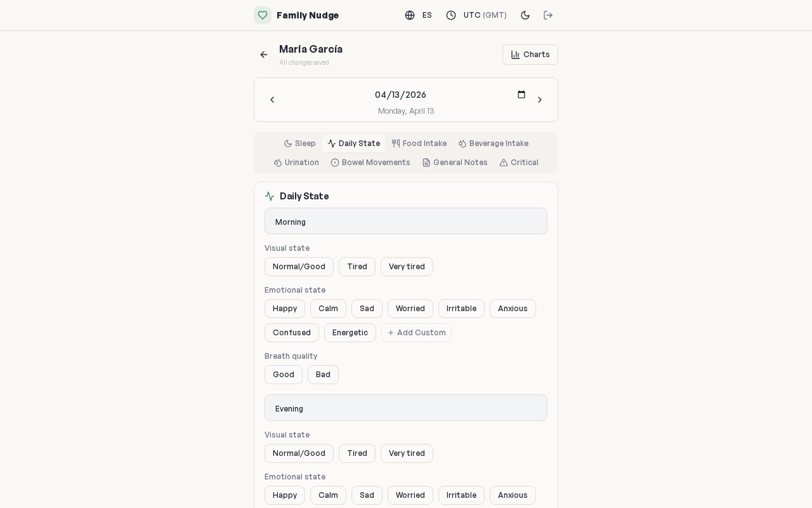
Task: Click the Urination droplet icon
Action: pyautogui.click(x=278, y=163)
